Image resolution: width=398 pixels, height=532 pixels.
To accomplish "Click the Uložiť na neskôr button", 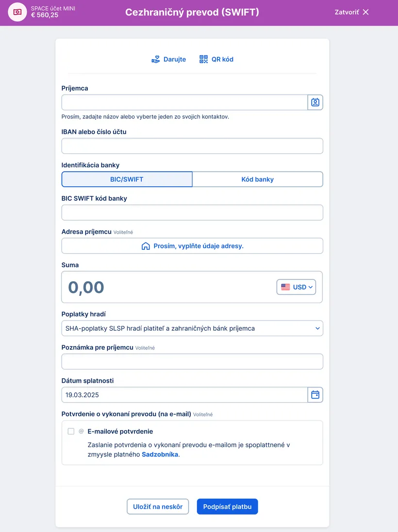I will click(x=158, y=507).
